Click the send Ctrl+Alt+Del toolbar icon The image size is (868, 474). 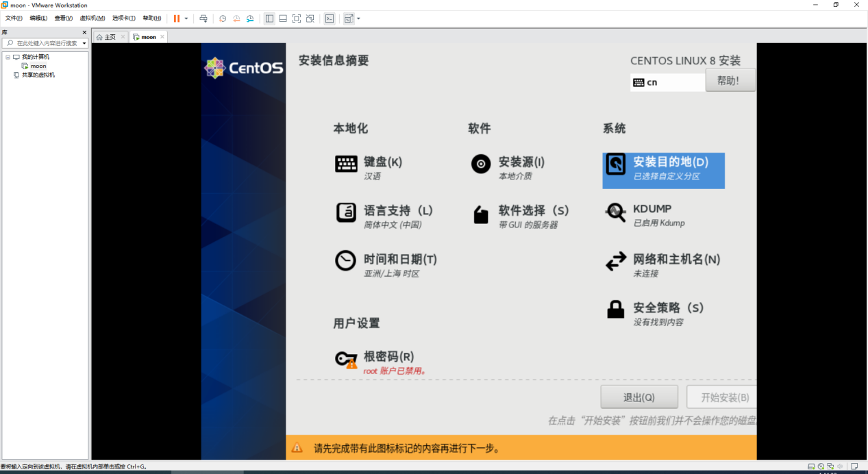click(204, 18)
